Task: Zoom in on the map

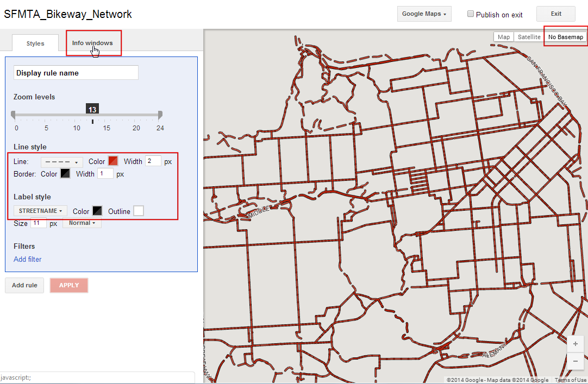Action: [576, 344]
